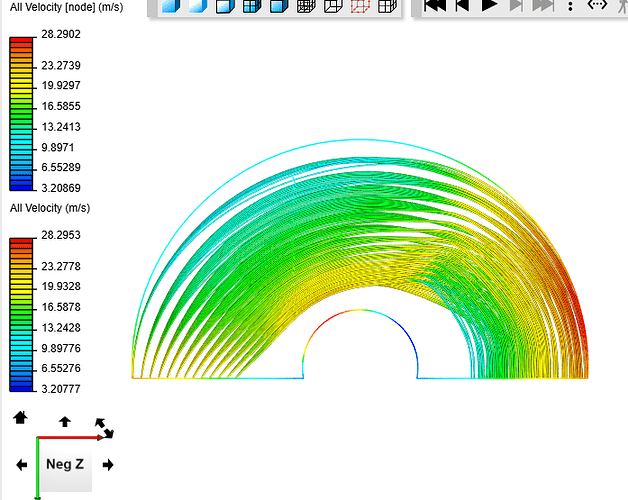Click red band atop All Velocity [node] legend
Viewport: 628px width, 500px height.
pyautogui.click(x=23, y=42)
